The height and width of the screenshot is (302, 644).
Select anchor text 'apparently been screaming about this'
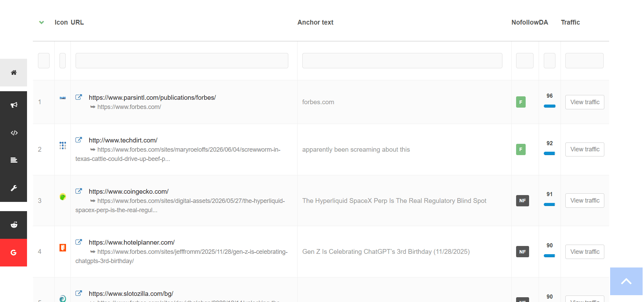356,150
